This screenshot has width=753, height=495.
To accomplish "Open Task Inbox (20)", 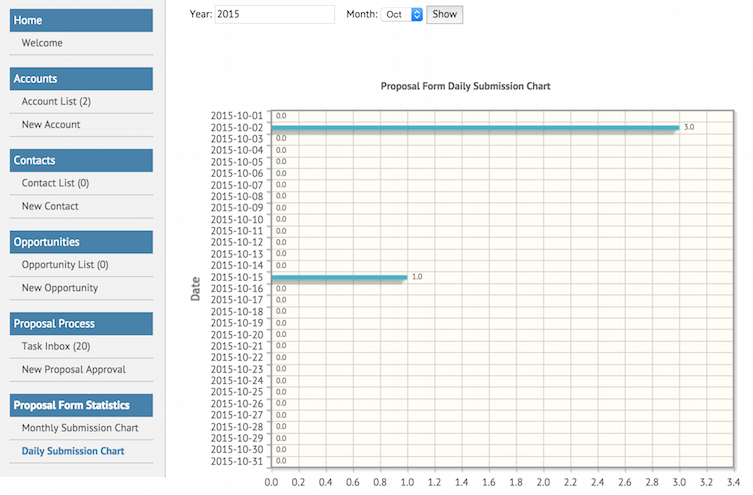I will coord(56,346).
